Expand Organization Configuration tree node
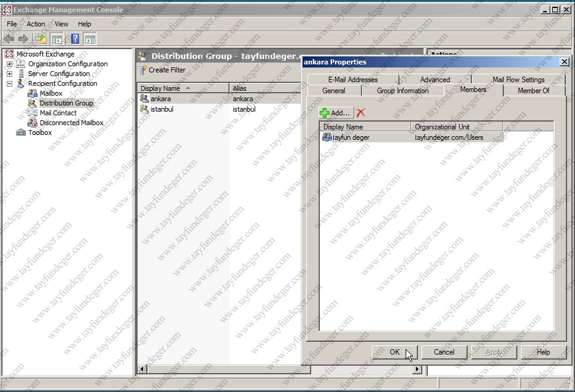The image size is (575, 392). pos(10,64)
